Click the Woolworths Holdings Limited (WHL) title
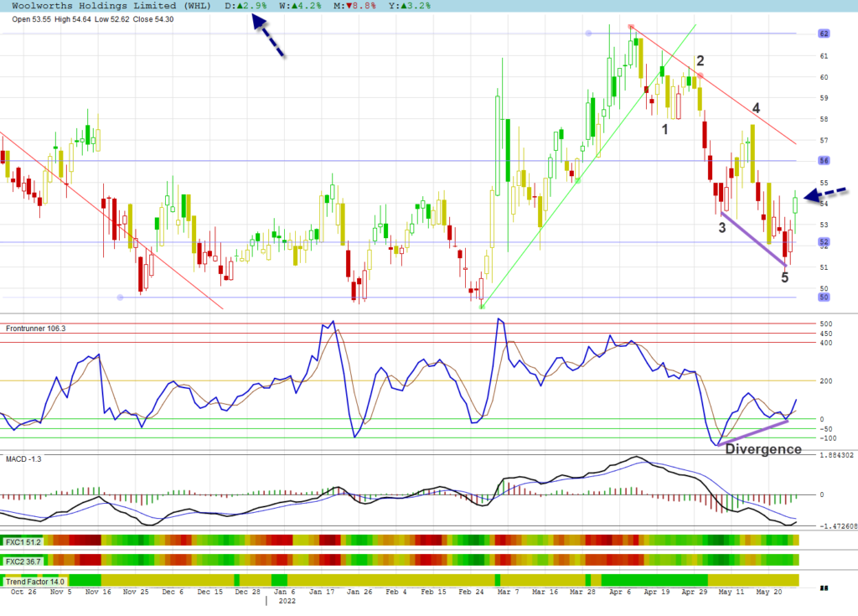858x616 pixels. pyautogui.click(x=111, y=6)
